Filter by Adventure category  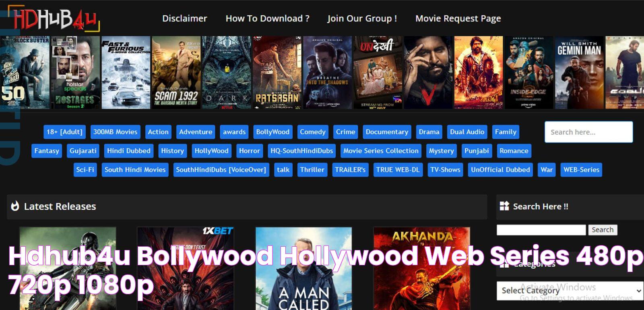[x=196, y=132]
